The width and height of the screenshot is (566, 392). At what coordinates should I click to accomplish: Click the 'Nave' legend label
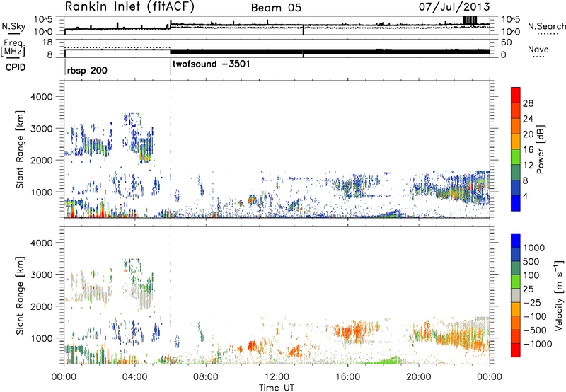pos(538,50)
